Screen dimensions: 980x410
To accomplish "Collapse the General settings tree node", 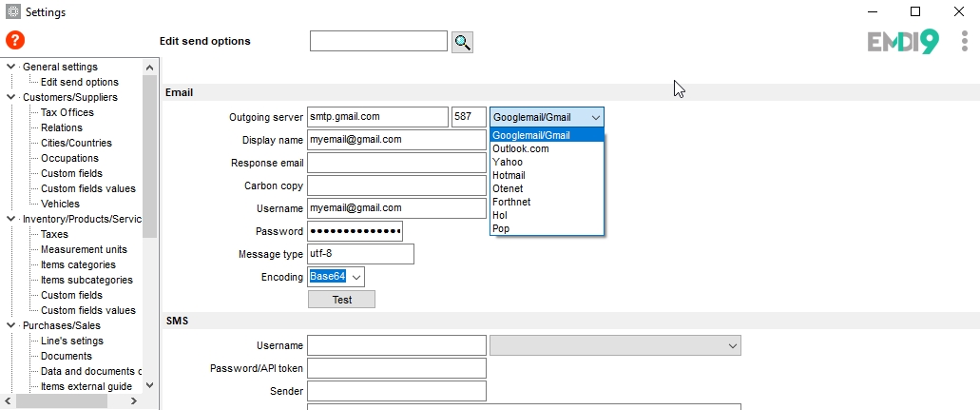I will tap(10, 67).
